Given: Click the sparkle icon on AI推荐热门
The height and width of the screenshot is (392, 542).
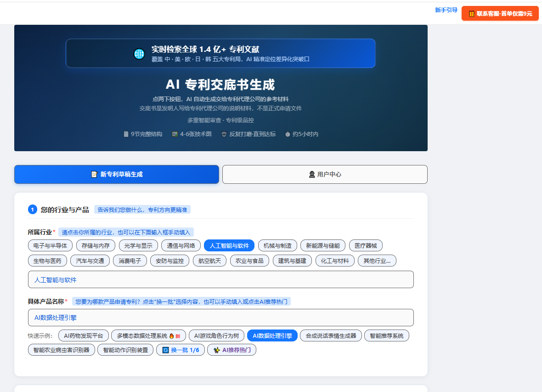Looking at the screenshot, I should coord(217,350).
